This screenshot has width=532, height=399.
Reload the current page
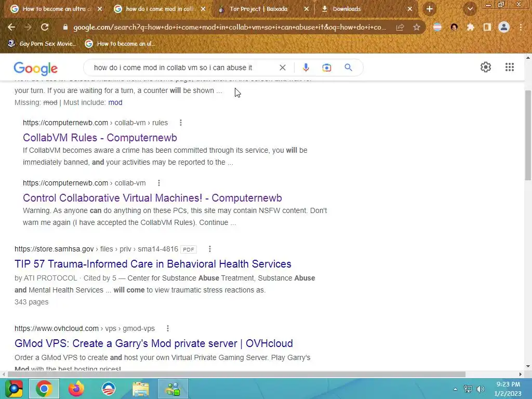pos(45,27)
